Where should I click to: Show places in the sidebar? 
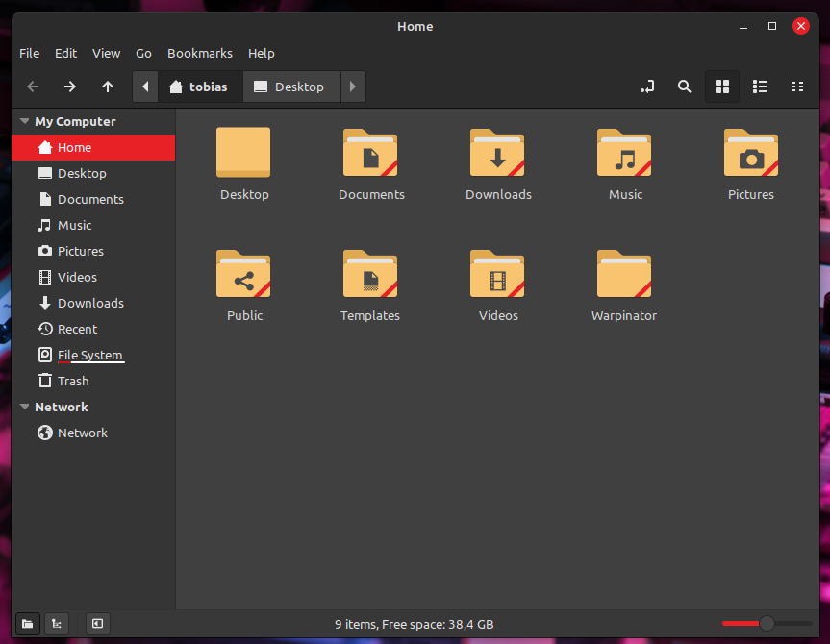[28, 624]
